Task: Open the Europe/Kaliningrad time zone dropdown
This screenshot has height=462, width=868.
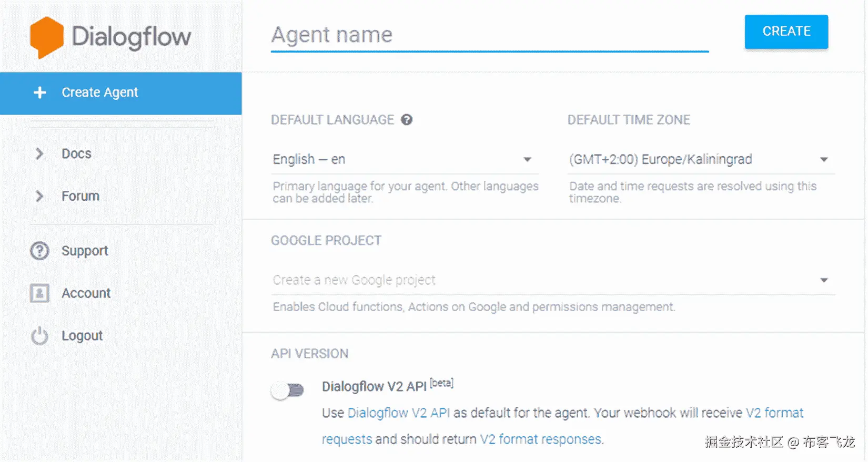Action: [701, 159]
